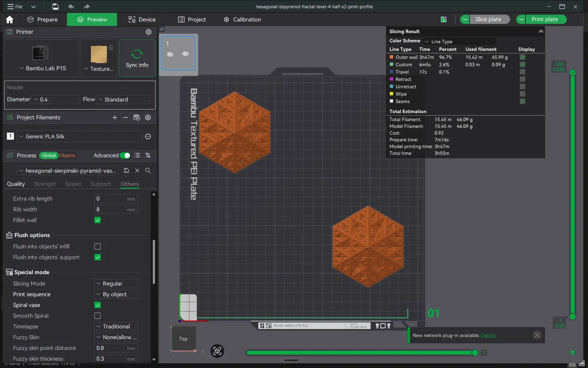Click the Print plate button
The image size is (588, 368).
click(545, 20)
